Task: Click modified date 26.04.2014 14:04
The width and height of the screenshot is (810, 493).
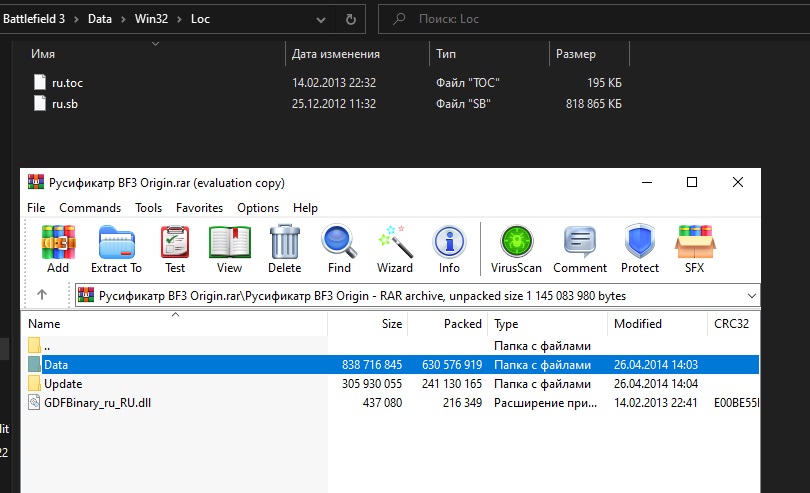Action: coord(656,383)
